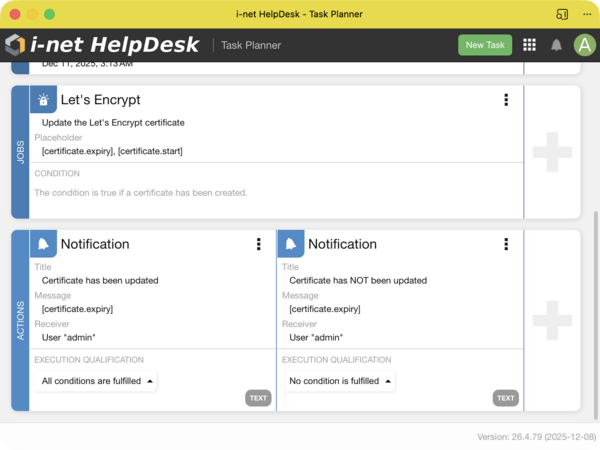Open the apps grid icon in header

pos(529,45)
